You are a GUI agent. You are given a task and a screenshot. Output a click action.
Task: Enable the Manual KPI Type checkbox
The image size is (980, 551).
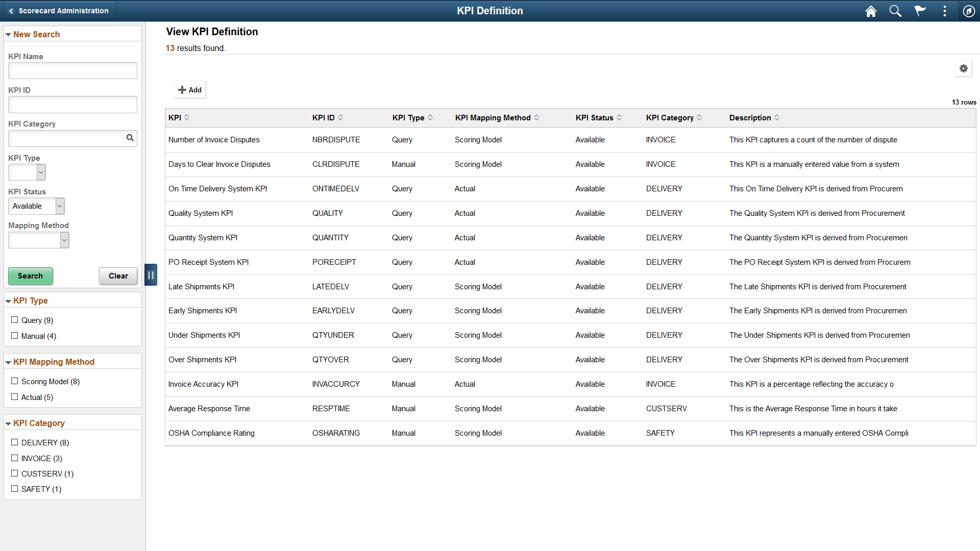15,335
